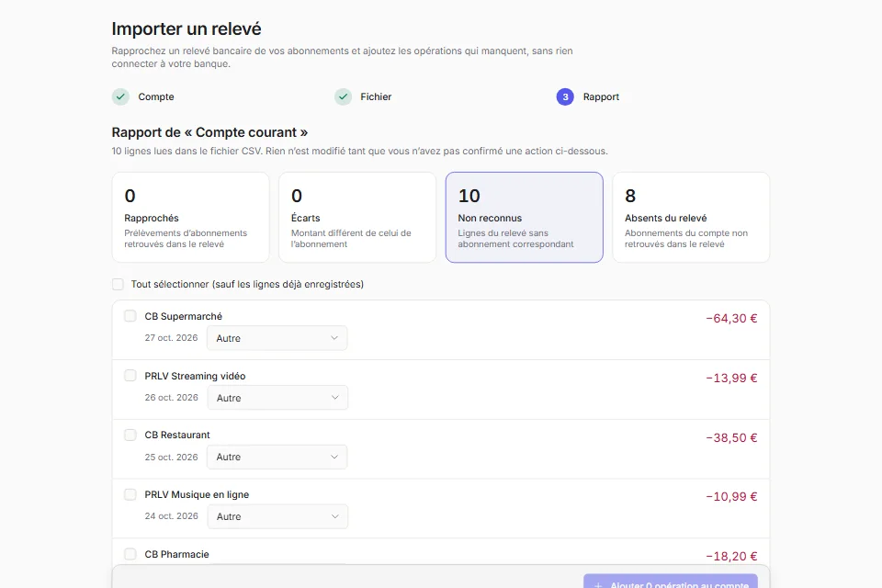Click the −10,99 € amount

(731, 497)
